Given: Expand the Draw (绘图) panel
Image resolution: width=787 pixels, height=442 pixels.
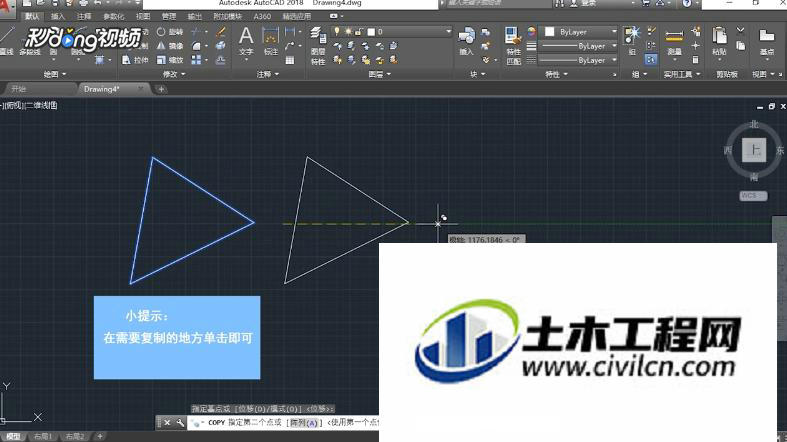Looking at the screenshot, I should [55, 74].
